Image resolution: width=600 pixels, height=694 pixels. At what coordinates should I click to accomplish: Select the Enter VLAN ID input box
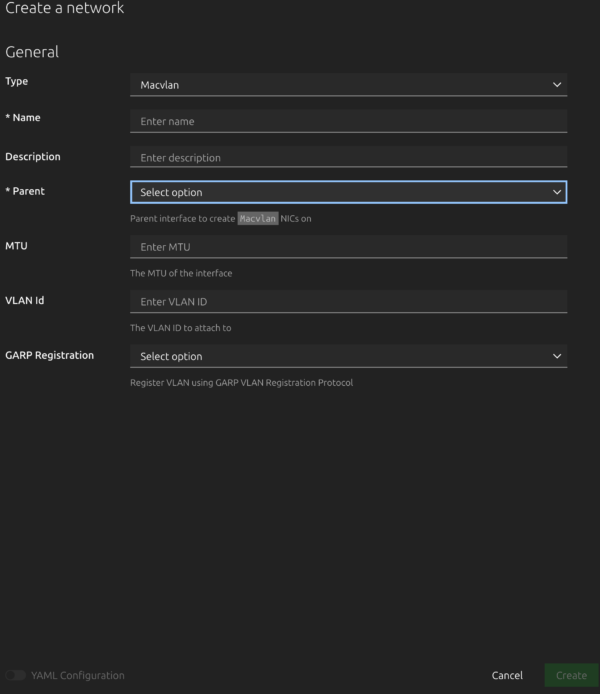point(348,301)
